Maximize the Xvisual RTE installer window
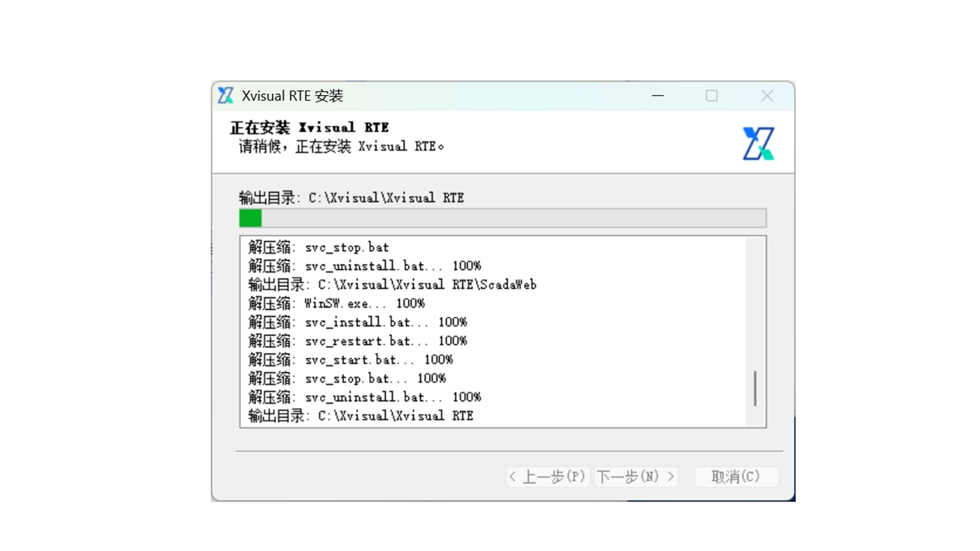Viewport: 980px width, 551px height. tap(712, 95)
